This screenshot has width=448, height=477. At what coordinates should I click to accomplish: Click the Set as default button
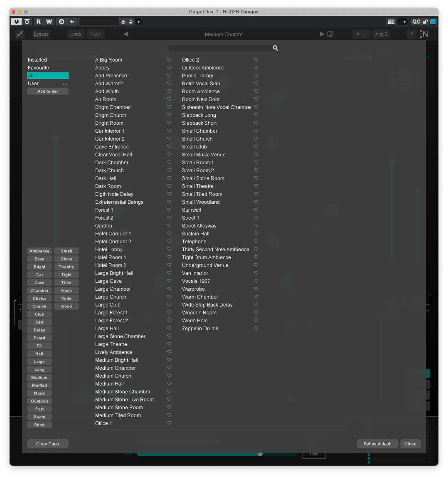tap(377, 444)
